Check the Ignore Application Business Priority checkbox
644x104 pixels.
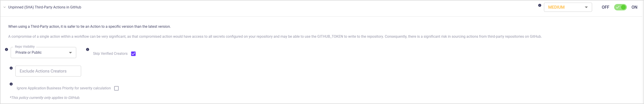[117, 88]
